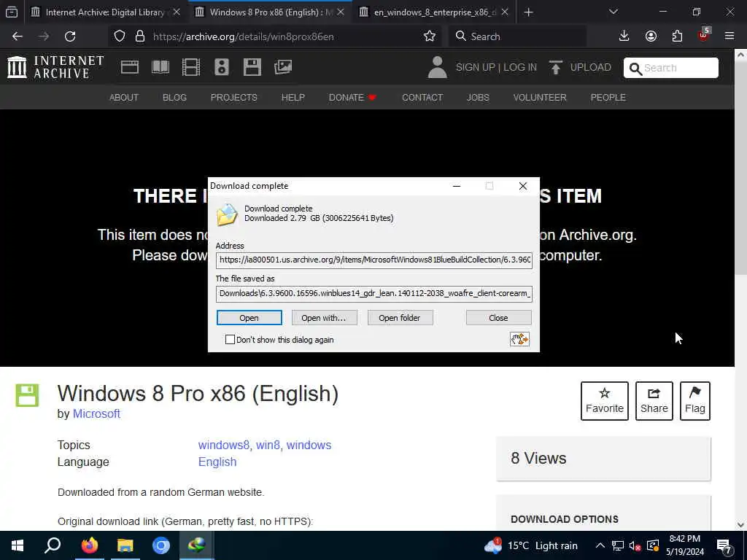The image size is (747, 560).
Task: Open the windows8 topic link
Action: click(224, 446)
